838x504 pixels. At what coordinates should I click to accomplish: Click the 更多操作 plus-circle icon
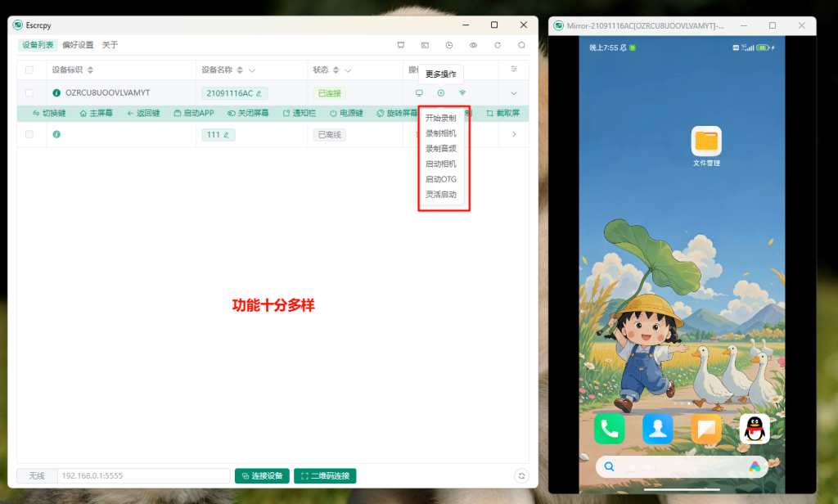coord(441,93)
